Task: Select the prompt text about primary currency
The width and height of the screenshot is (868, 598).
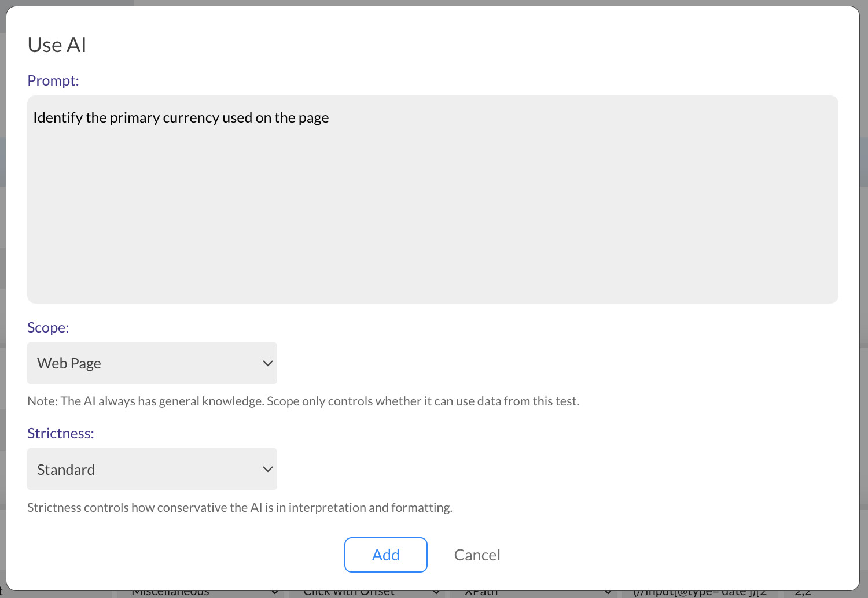Action: (x=181, y=117)
